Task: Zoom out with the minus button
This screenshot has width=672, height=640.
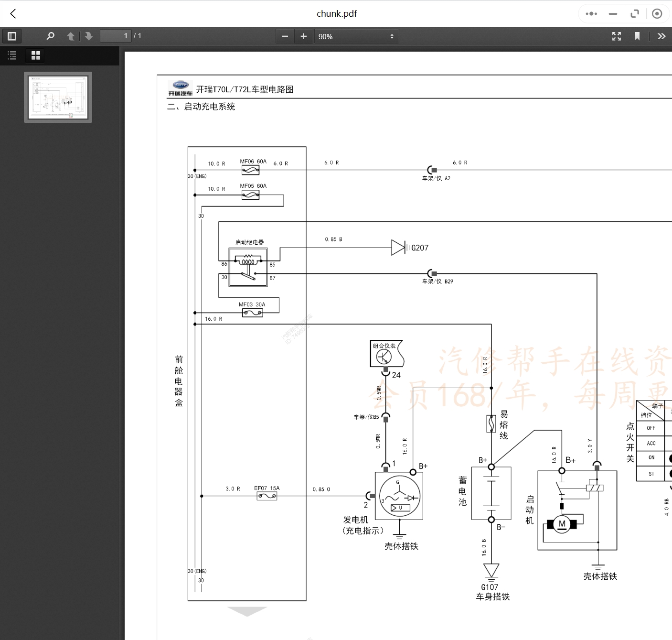Action: pyautogui.click(x=285, y=36)
